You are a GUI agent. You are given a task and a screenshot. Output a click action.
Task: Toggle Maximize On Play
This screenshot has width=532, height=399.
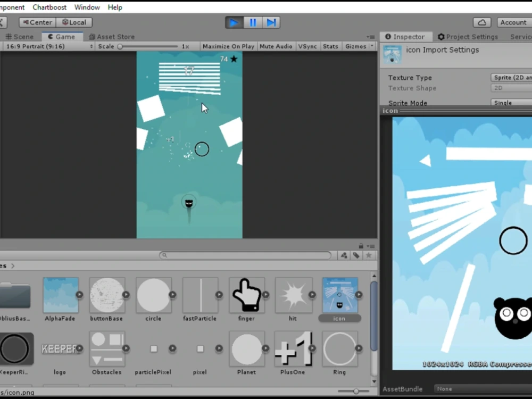(228, 46)
